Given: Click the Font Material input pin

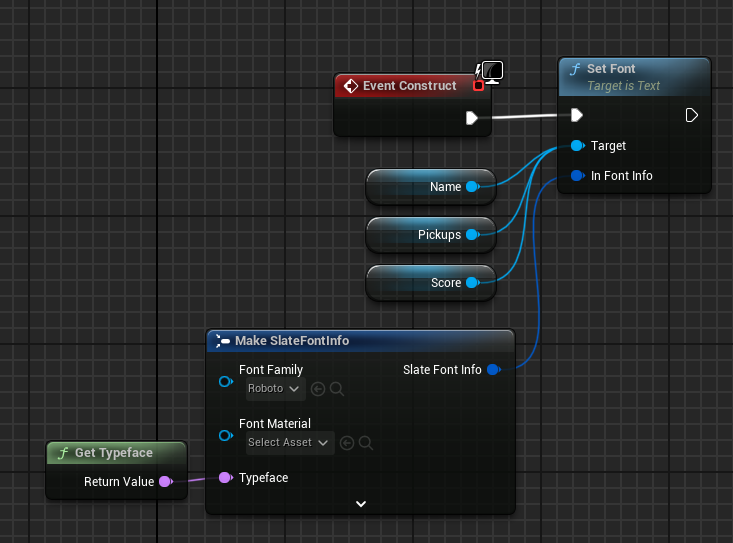Looking at the screenshot, I should pos(226,436).
